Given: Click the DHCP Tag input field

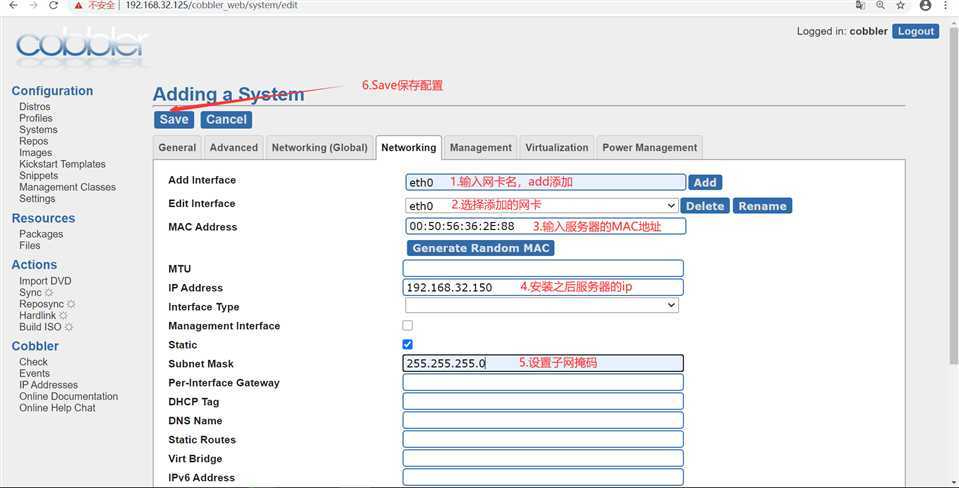Looking at the screenshot, I should pos(543,401).
